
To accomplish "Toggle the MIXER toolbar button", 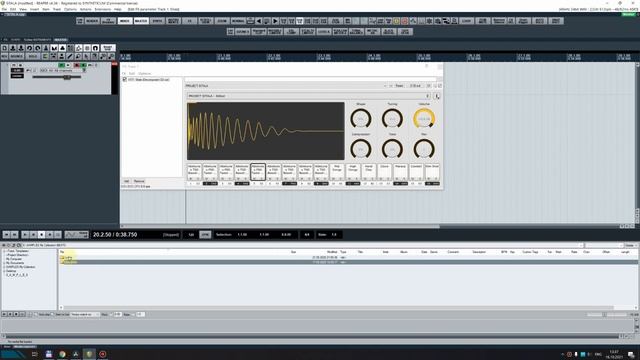I will click(x=125, y=21).
